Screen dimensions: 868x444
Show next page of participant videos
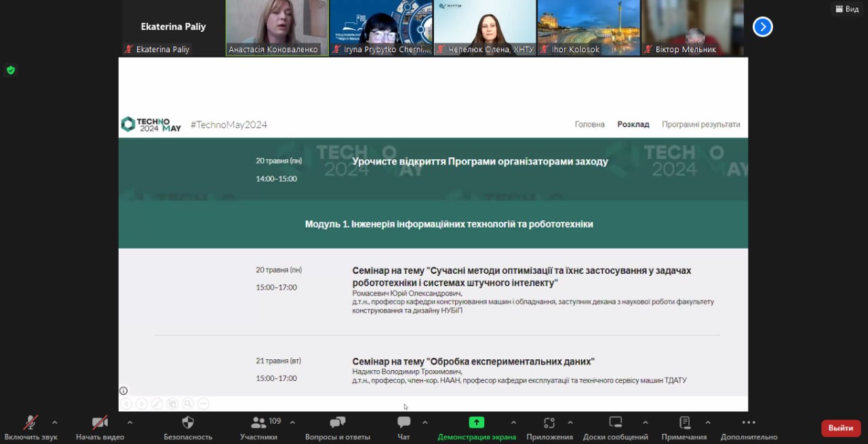click(x=763, y=26)
